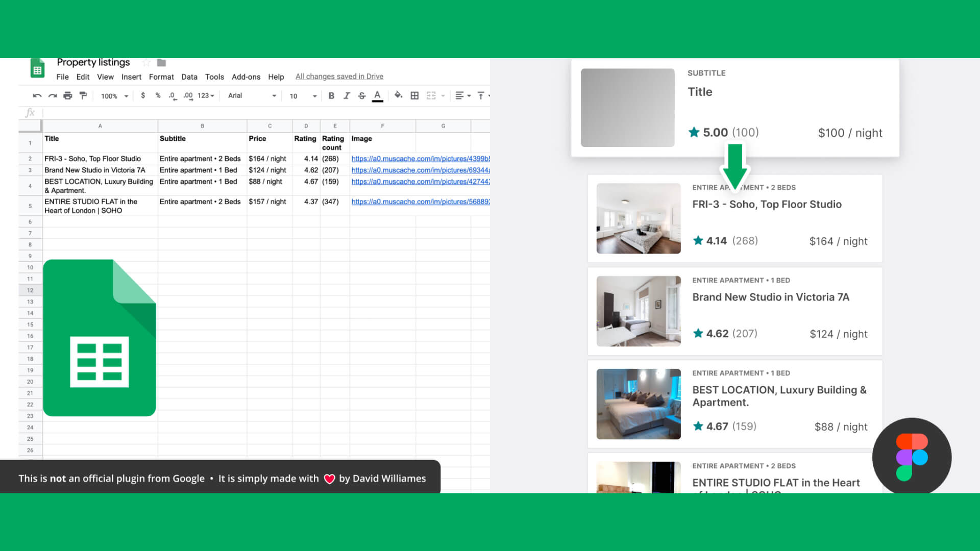Open the Help menu
980x551 pixels.
pos(276,77)
